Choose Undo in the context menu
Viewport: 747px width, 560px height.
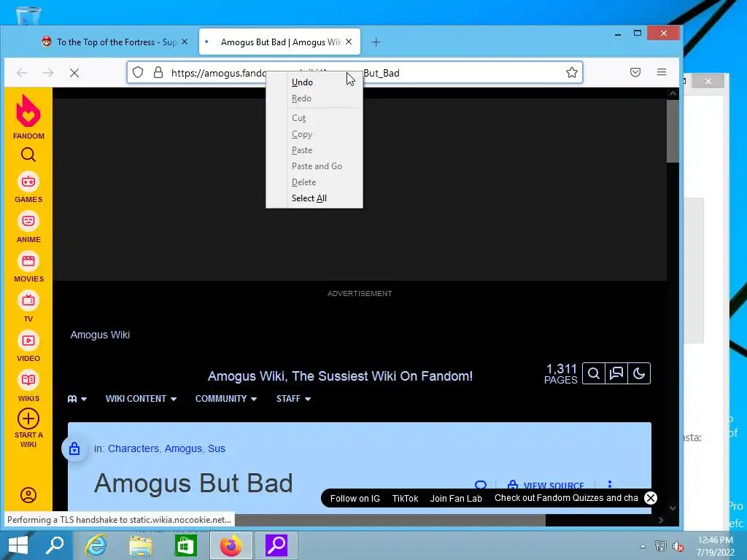click(314, 82)
